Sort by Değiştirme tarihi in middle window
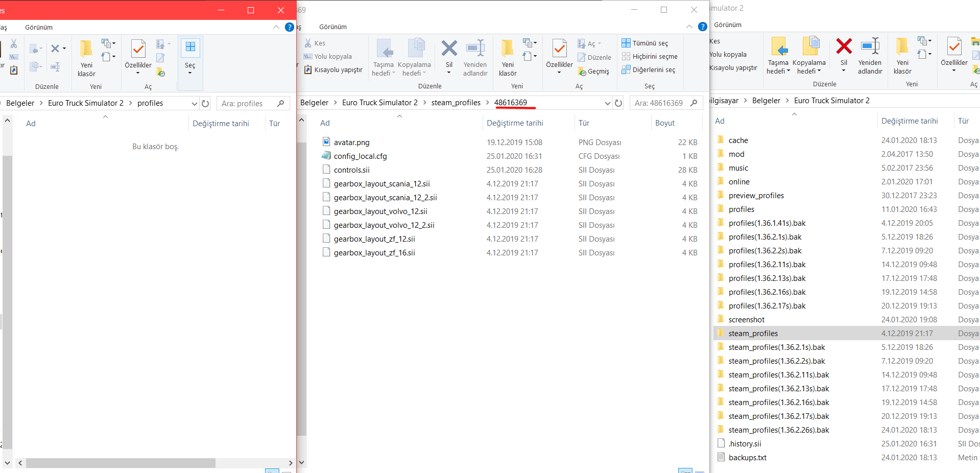Image resolution: width=980 pixels, height=473 pixels. click(515, 123)
